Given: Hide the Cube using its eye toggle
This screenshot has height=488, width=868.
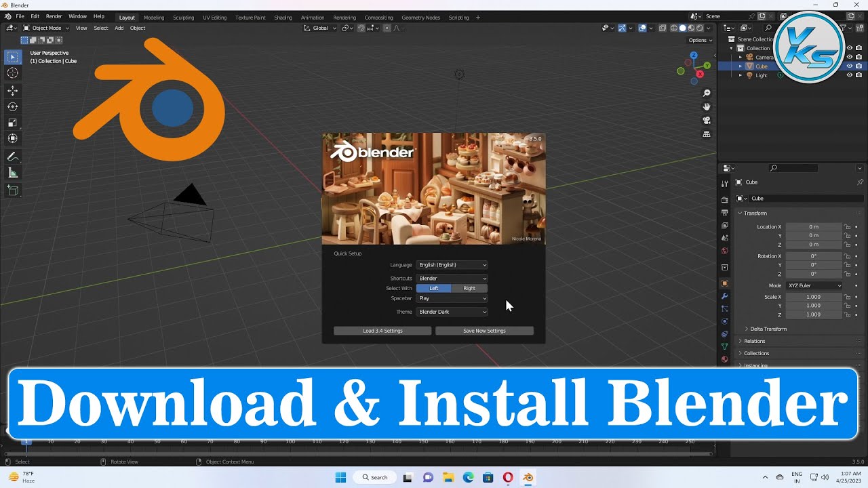Looking at the screenshot, I should (849, 66).
